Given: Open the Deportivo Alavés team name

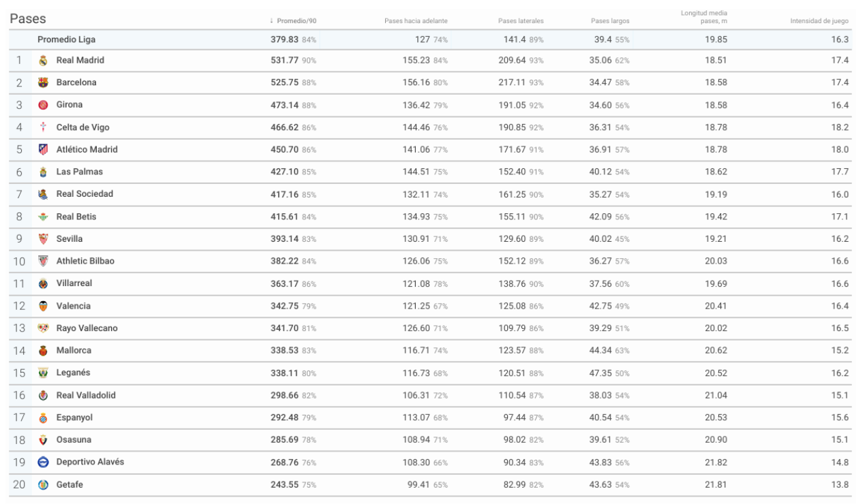Looking at the screenshot, I should (x=90, y=462).
